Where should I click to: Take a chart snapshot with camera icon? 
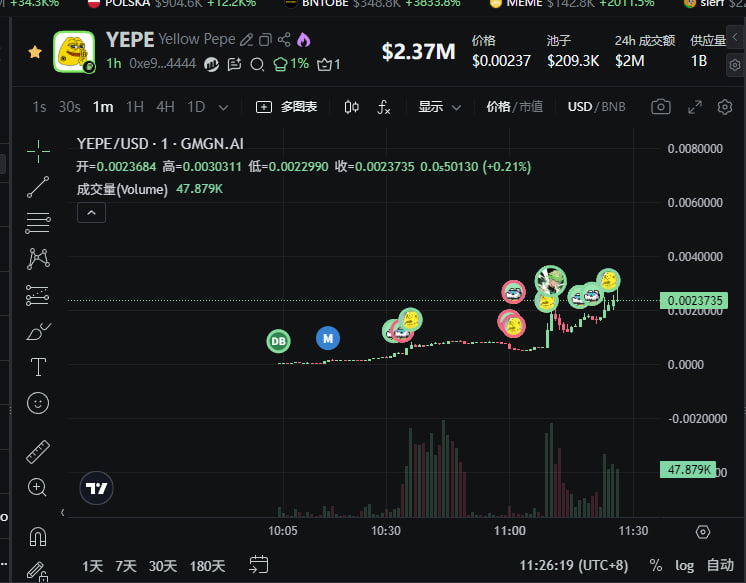tap(661, 107)
